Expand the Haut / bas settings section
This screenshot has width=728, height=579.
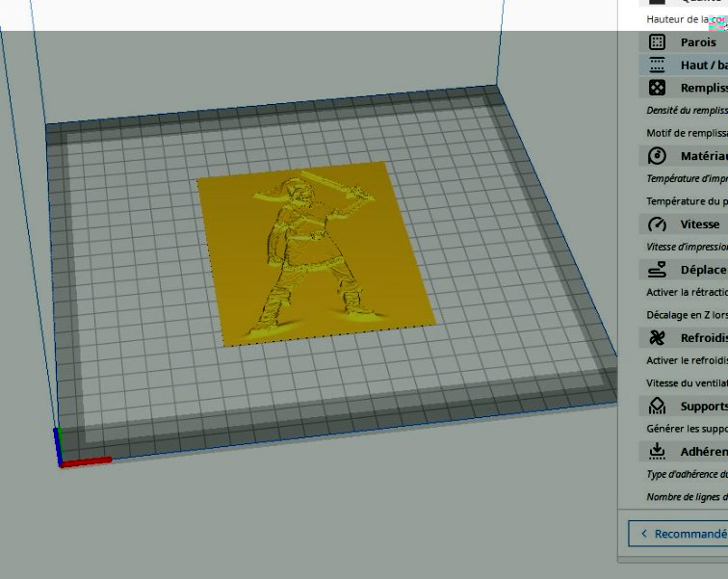coord(684,65)
